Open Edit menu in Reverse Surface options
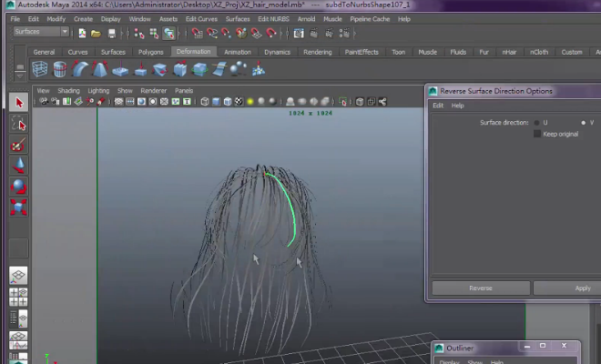This screenshot has height=364, width=601. [438, 106]
